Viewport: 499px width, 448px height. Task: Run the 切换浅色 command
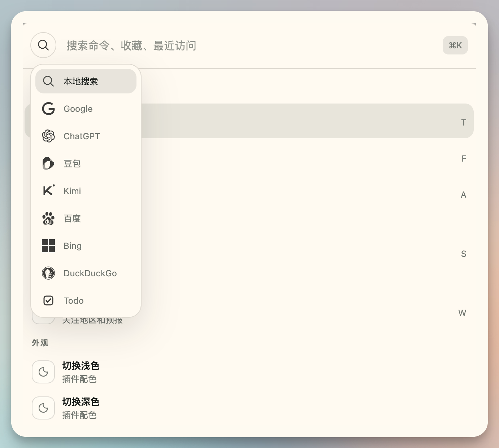tap(249, 372)
